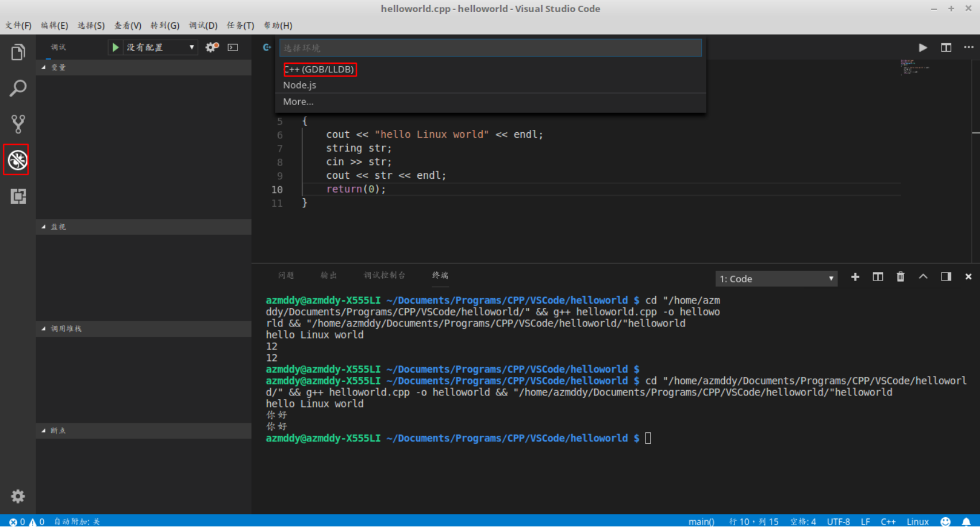The width and height of the screenshot is (980, 527).
Task: Open the Explorer view in activity bar
Action: point(18,52)
